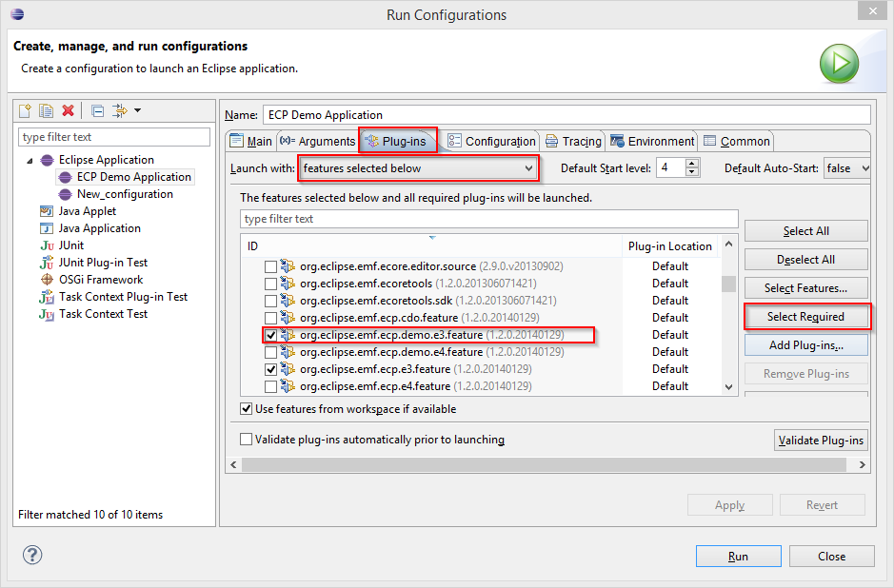Image resolution: width=894 pixels, height=588 pixels.
Task: Click the OSGi Framework icon
Action: pyautogui.click(x=47, y=280)
